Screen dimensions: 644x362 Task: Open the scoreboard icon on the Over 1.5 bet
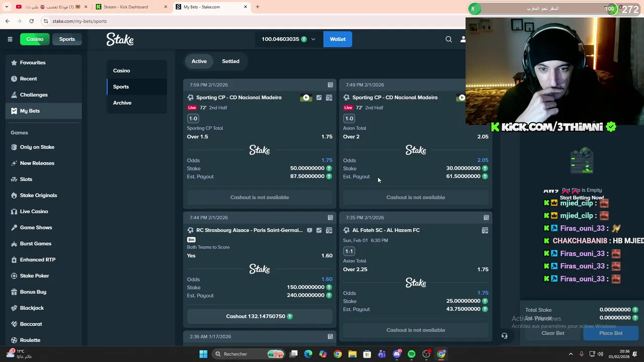point(329,98)
